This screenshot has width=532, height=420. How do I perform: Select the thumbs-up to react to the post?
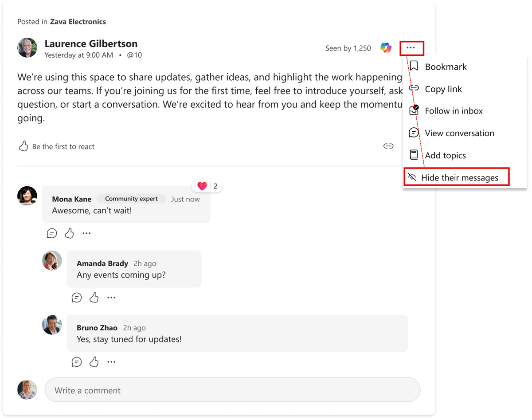pos(23,146)
